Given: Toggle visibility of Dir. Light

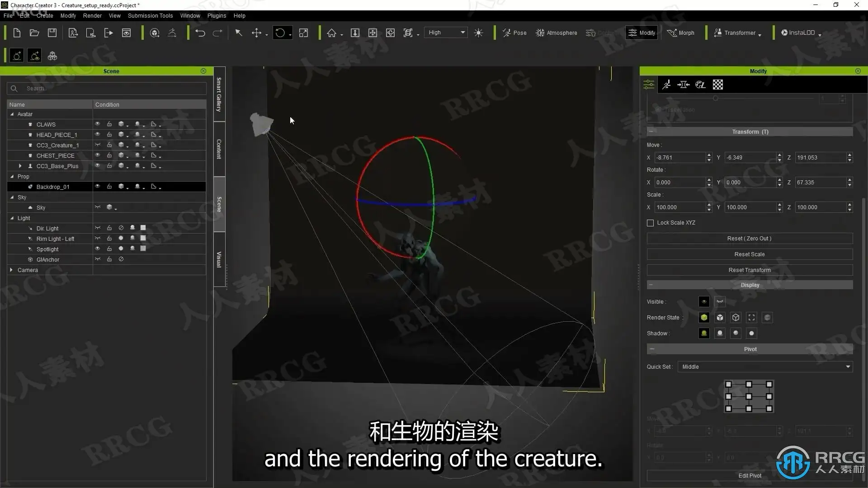Looking at the screenshot, I should pyautogui.click(x=97, y=228).
